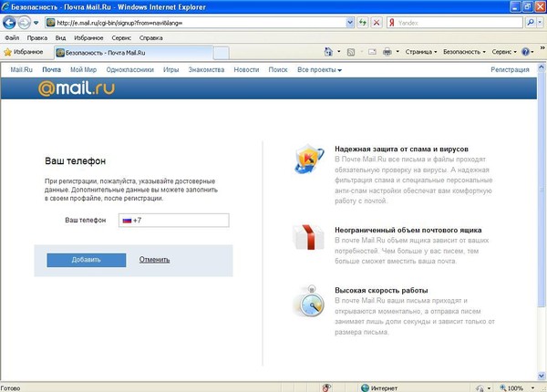Refresh the page with the green arrows icon

[363, 23]
